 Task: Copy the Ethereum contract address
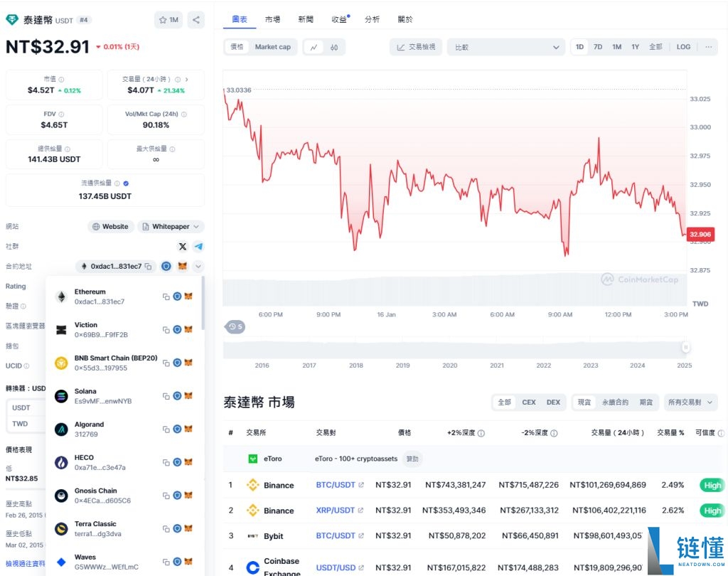(166, 297)
